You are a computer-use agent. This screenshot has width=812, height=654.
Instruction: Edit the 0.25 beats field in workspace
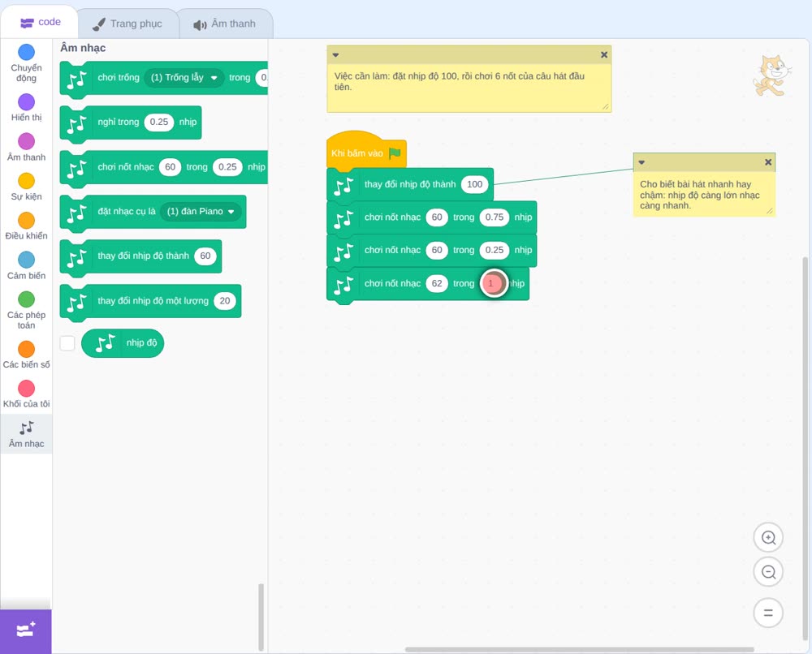pyautogui.click(x=494, y=251)
